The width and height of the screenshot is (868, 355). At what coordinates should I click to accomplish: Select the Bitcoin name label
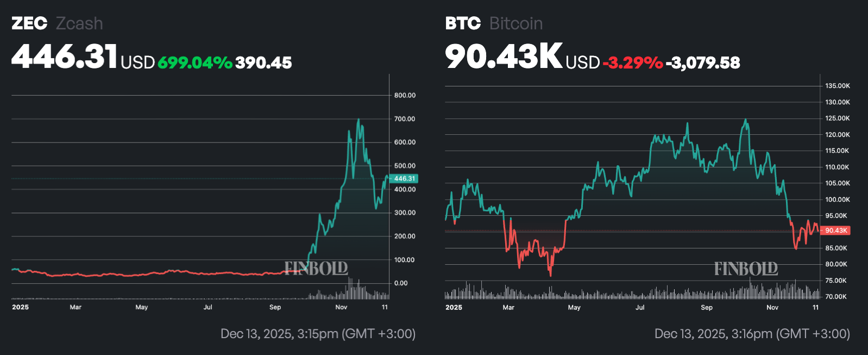[516, 23]
